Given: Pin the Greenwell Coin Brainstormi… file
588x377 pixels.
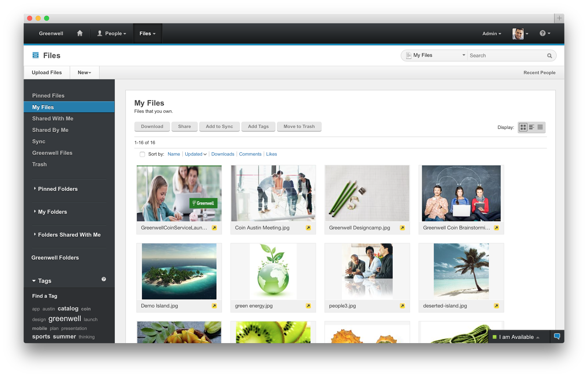Looking at the screenshot, I should pos(496,228).
